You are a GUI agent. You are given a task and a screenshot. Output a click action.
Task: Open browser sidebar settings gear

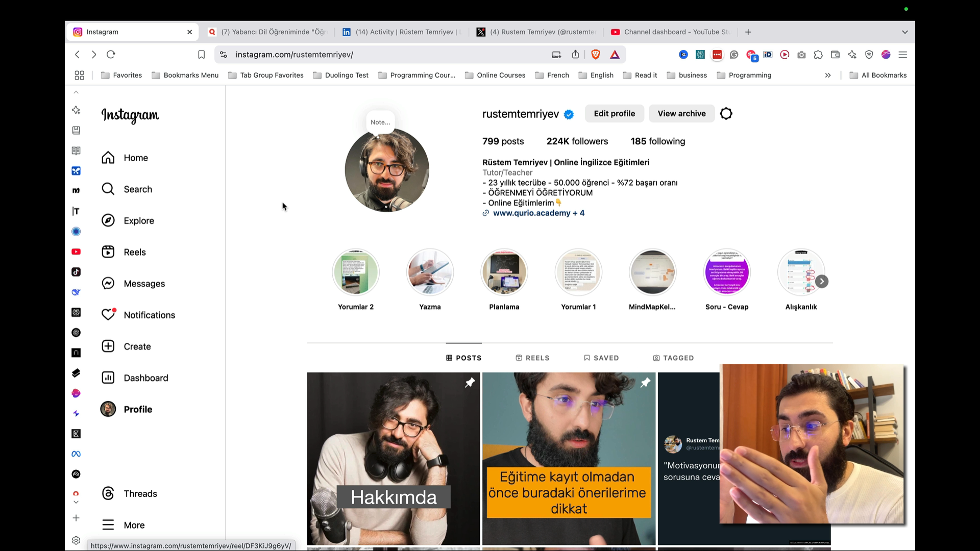(x=76, y=540)
